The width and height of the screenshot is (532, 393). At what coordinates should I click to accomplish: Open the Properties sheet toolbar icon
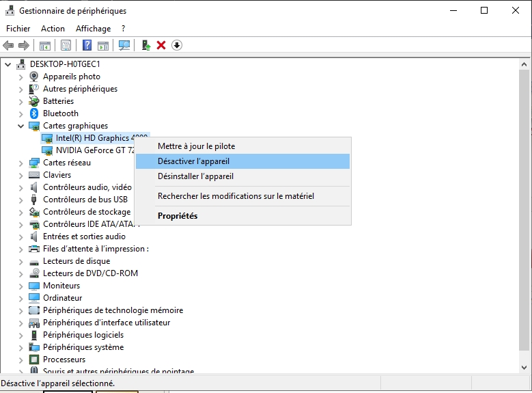click(x=66, y=45)
